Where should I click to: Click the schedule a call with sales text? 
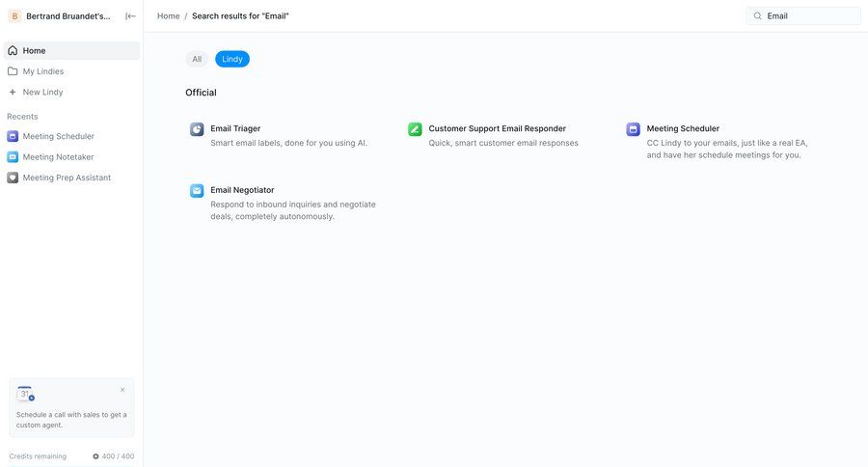point(71,420)
